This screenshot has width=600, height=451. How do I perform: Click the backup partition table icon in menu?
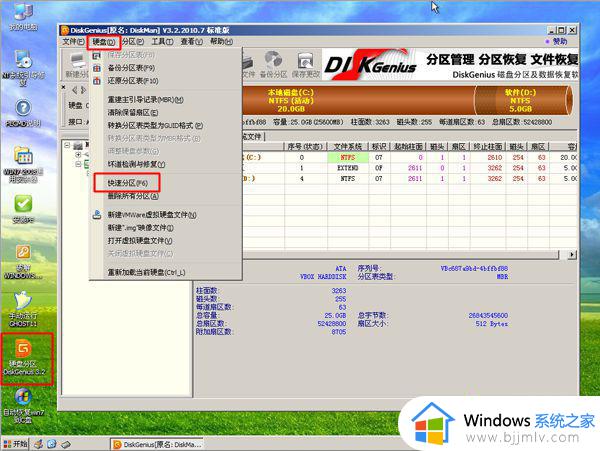(x=97, y=68)
